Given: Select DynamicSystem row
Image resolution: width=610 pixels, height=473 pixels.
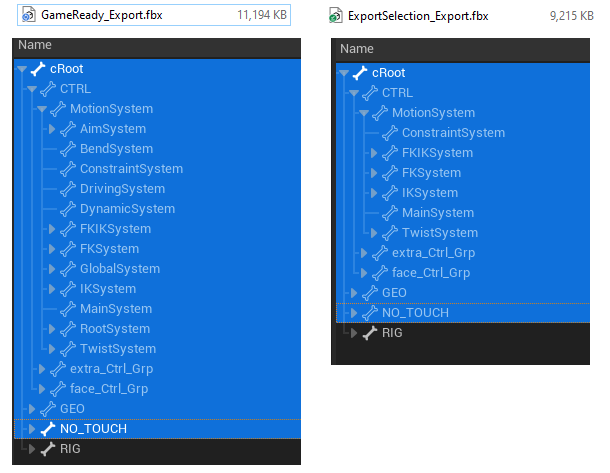Looking at the screenshot, I should (x=157, y=209).
